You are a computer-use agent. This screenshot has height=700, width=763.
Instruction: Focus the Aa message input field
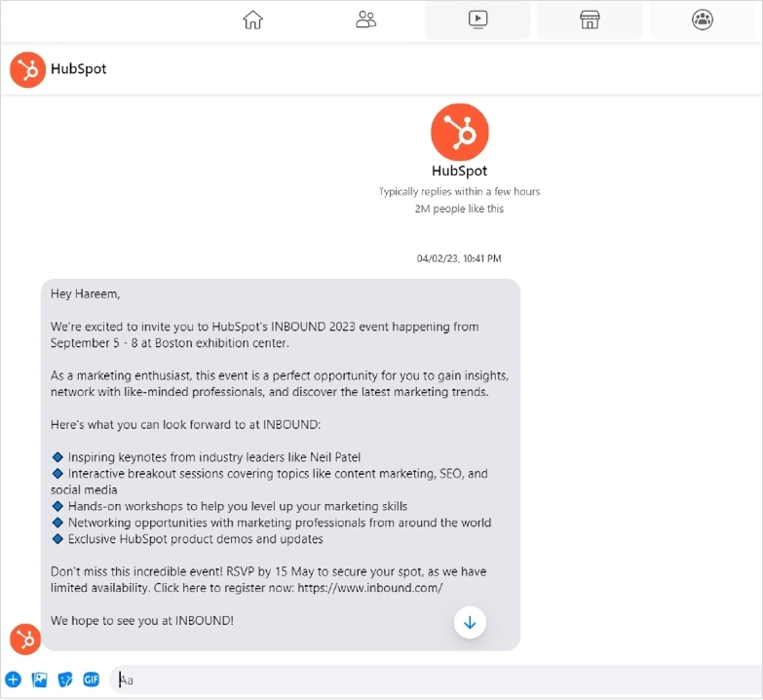click(437, 680)
